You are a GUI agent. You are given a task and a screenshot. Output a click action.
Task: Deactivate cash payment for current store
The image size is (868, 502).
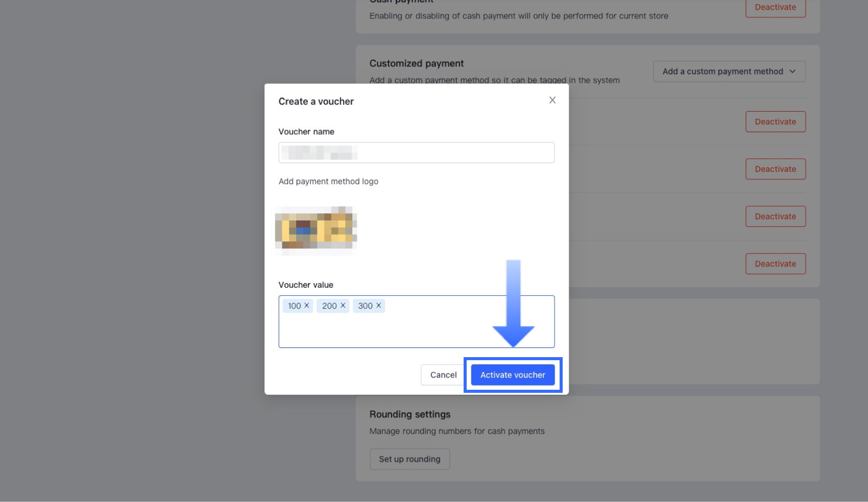[x=775, y=7]
